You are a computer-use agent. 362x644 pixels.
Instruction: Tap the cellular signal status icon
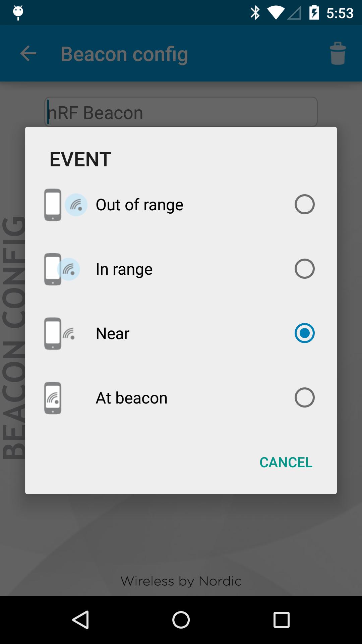[x=294, y=12]
